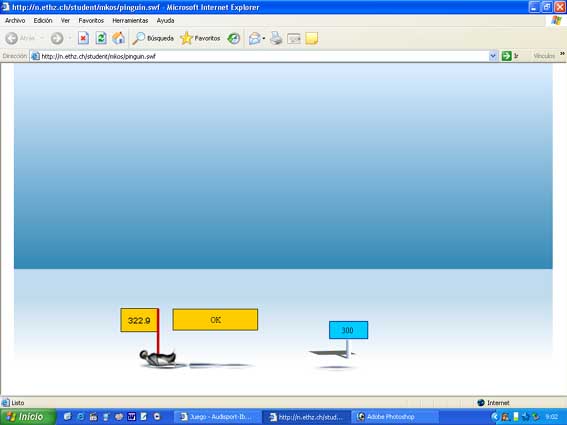Image resolution: width=567 pixels, height=425 pixels.
Task: Click the yellow note icon in the toolbar
Action: 311,38
